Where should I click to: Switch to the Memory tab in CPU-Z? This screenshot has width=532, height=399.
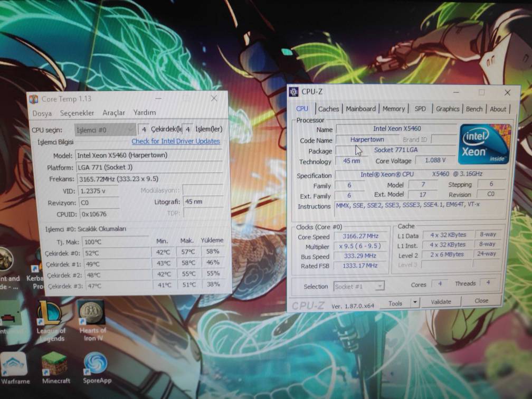click(394, 109)
